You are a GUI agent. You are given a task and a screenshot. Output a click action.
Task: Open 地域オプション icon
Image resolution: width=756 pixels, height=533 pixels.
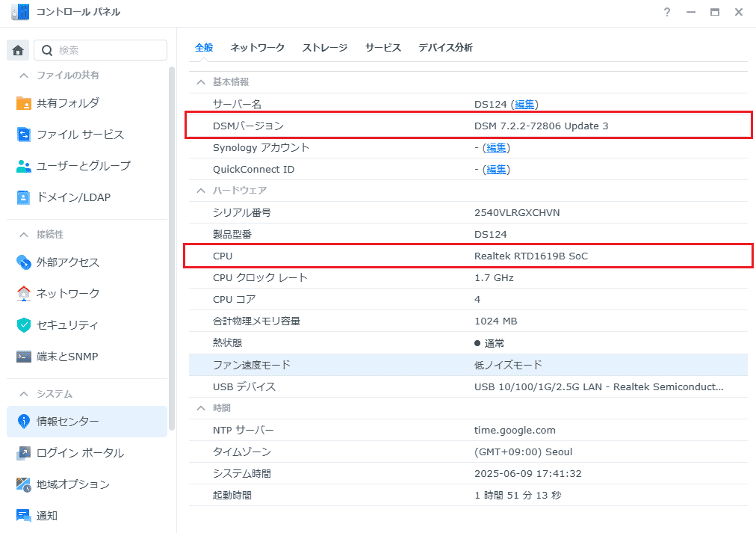pos(24,484)
